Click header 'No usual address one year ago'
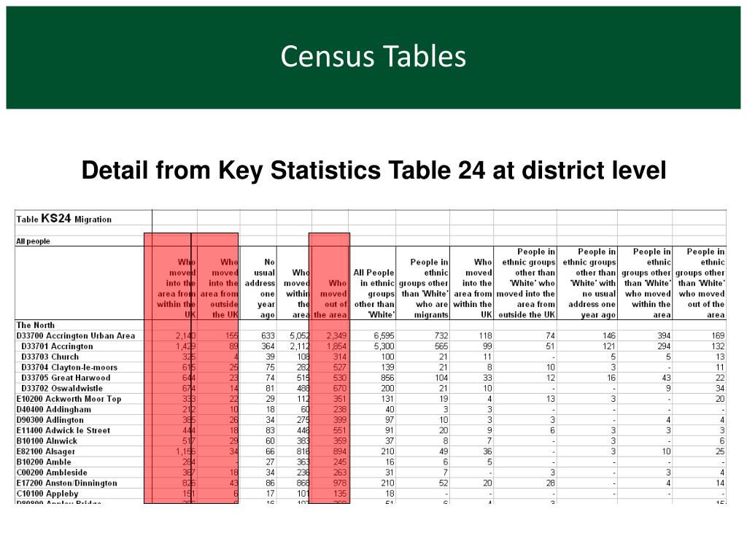Image resolution: width=747 pixels, height=560 pixels. tap(260, 288)
